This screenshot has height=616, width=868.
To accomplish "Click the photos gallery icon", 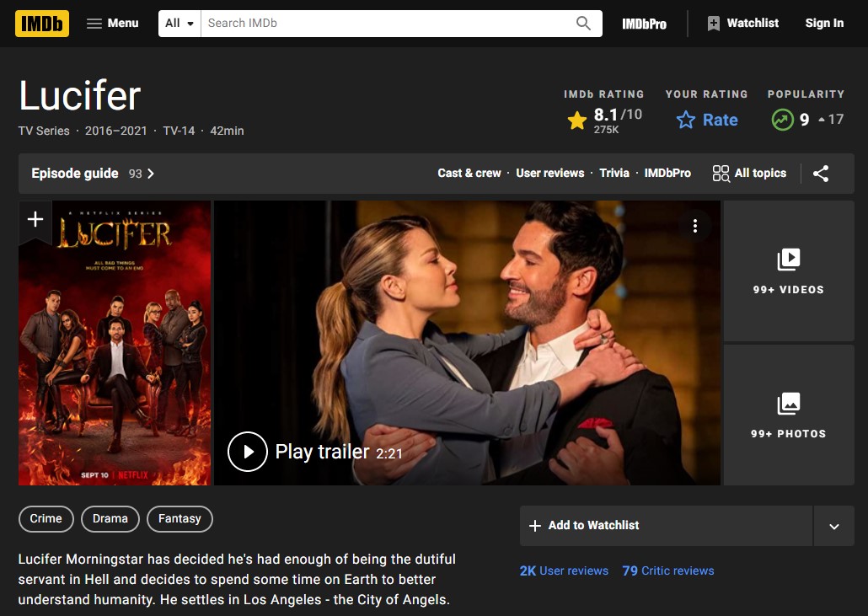I will pyautogui.click(x=788, y=404).
